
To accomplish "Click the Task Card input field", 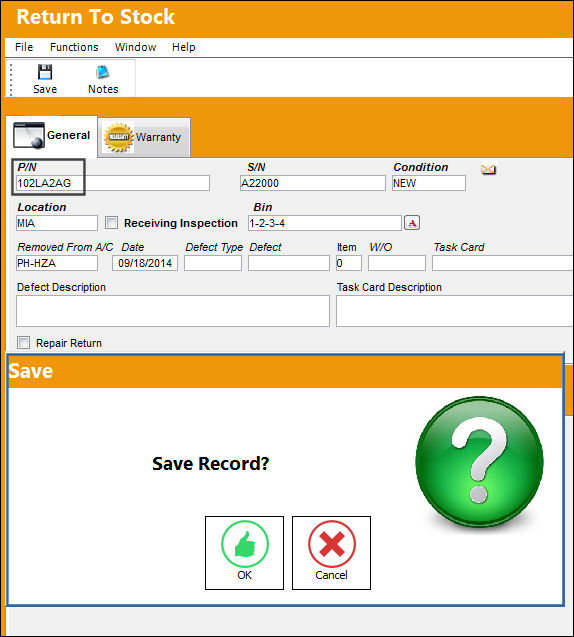I will click(x=503, y=263).
